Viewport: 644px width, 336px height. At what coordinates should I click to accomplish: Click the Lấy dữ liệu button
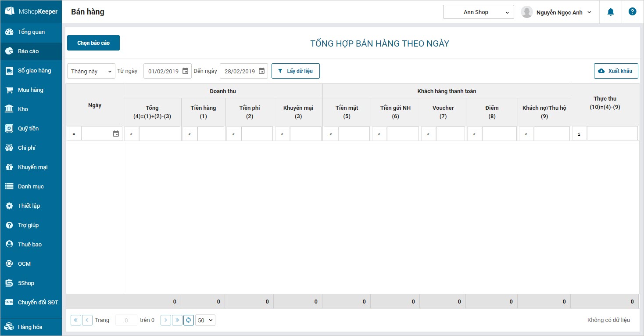pos(296,71)
